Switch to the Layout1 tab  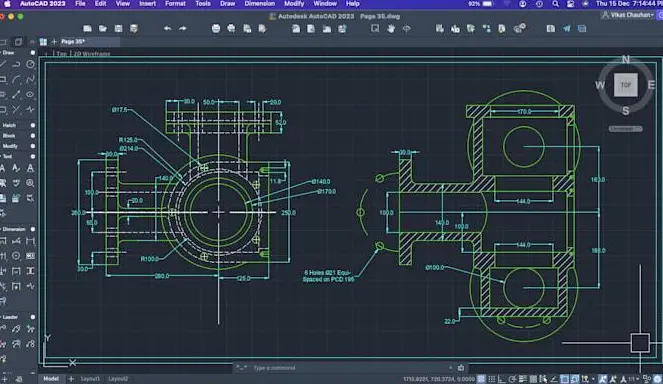click(x=90, y=379)
